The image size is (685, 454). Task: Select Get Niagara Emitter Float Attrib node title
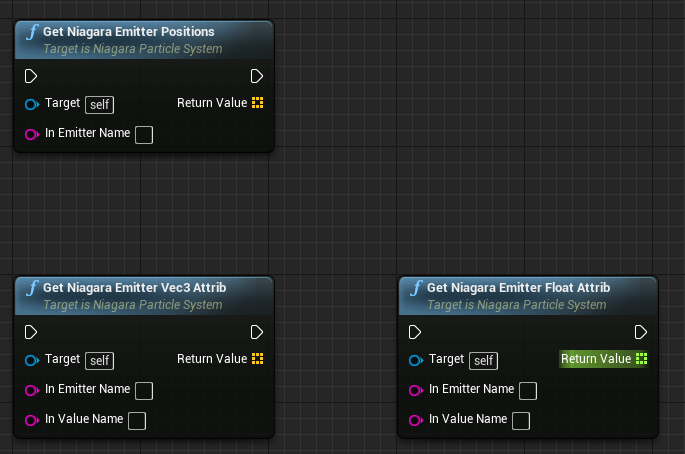point(519,288)
